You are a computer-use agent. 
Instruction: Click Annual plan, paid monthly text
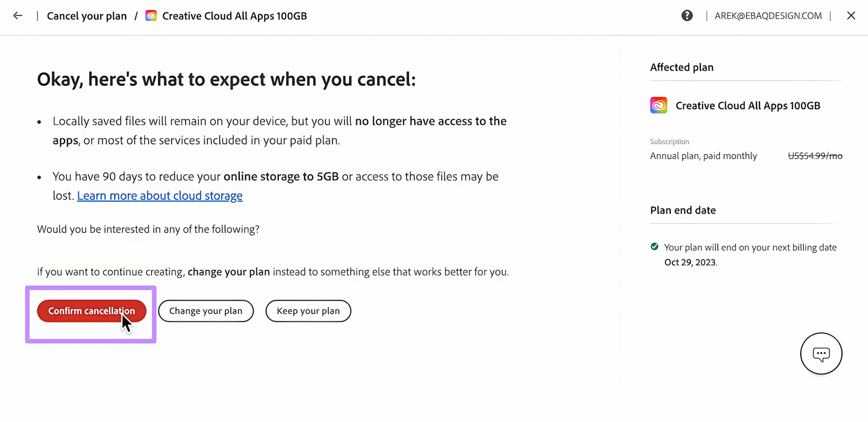[703, 156]
